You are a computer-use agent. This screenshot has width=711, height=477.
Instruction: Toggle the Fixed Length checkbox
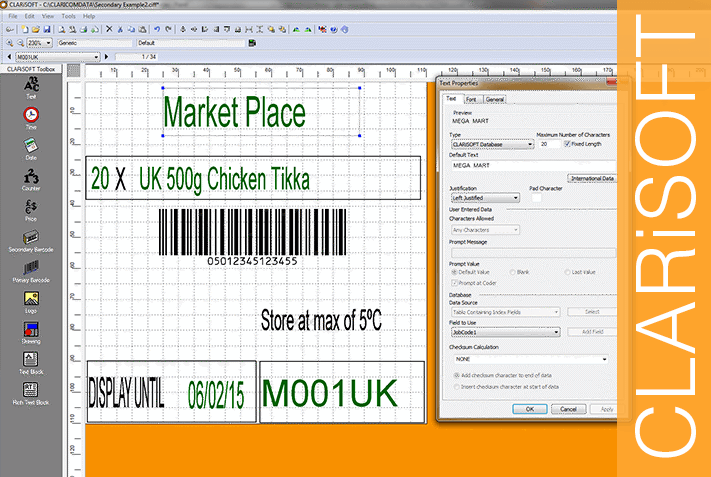[x=567, y=144]
